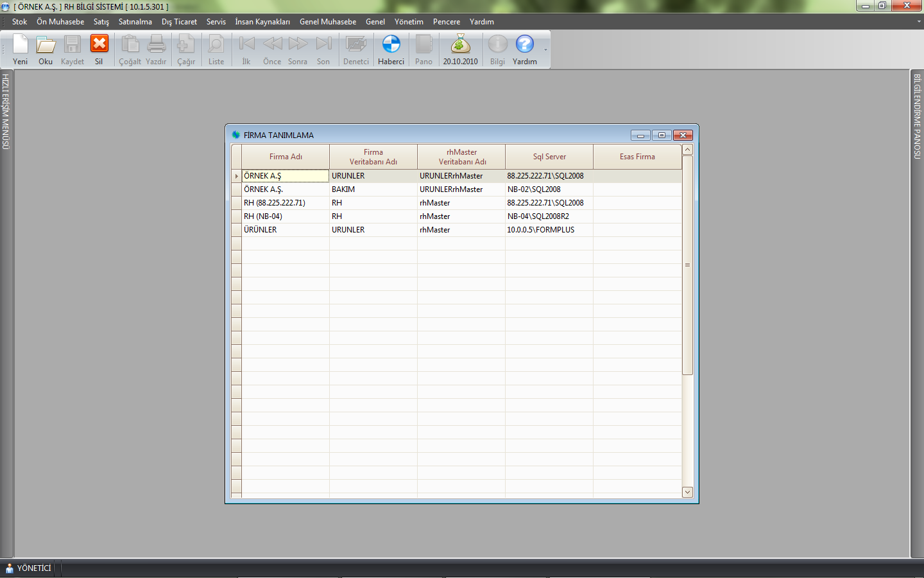The image size is (924, 578).
Task: Click the Firma Adı column header
Action: coord(286,157)
